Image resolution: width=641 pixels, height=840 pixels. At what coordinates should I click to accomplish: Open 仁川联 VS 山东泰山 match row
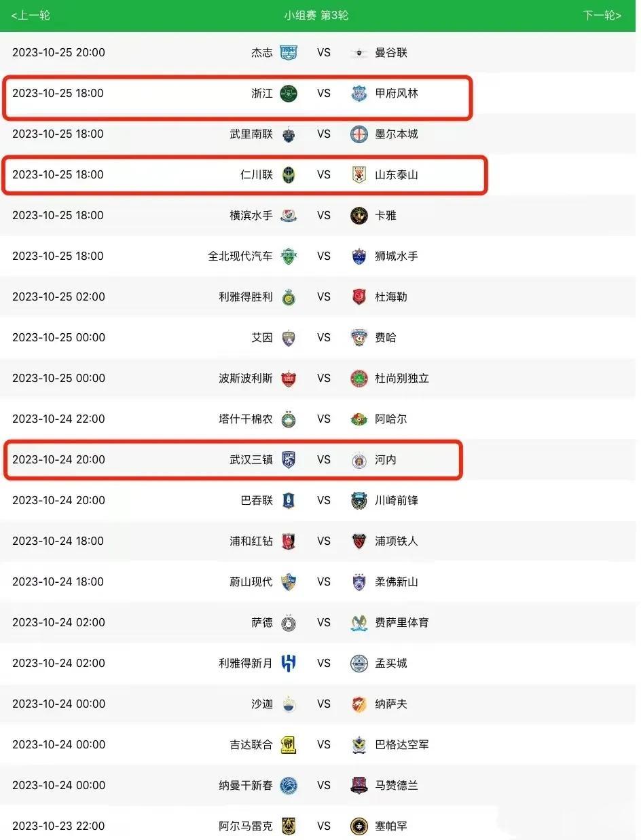(244, 175)
